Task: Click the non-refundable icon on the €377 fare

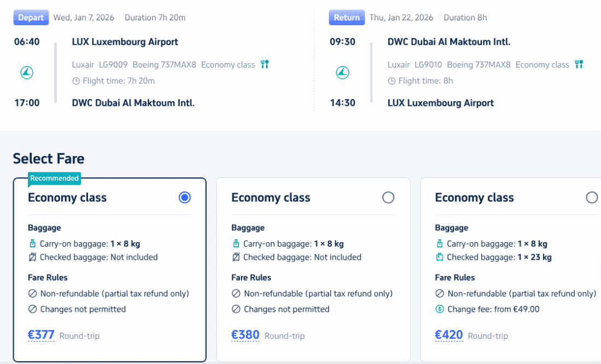Action: (x=32, y=294)
